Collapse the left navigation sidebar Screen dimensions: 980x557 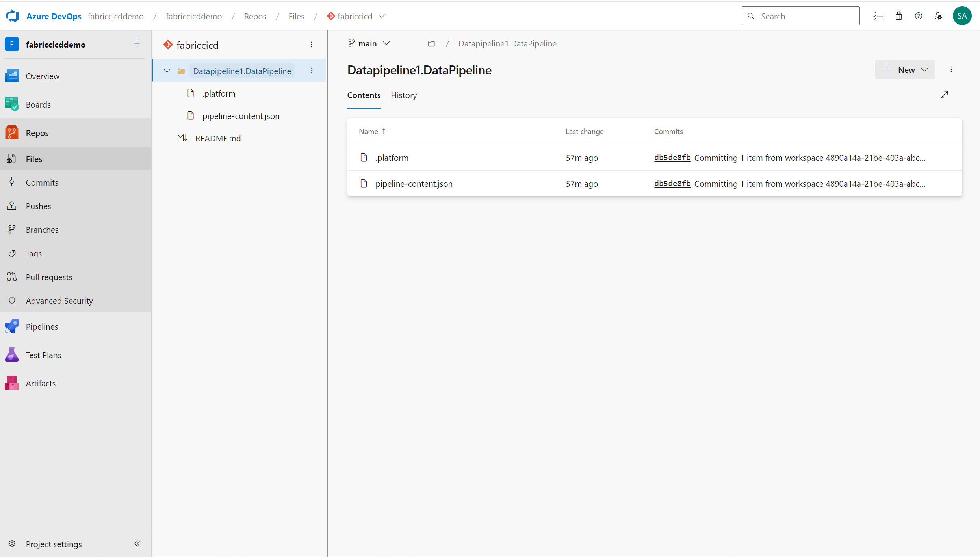[x=137, y=544]
